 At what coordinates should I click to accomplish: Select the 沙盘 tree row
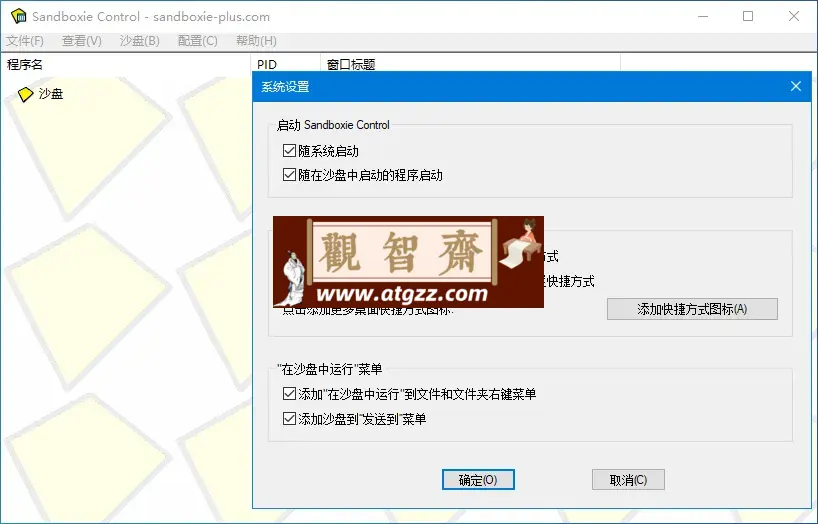41,94
